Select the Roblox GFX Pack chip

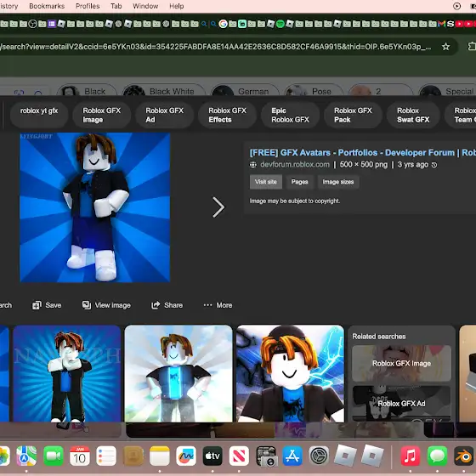353,115
